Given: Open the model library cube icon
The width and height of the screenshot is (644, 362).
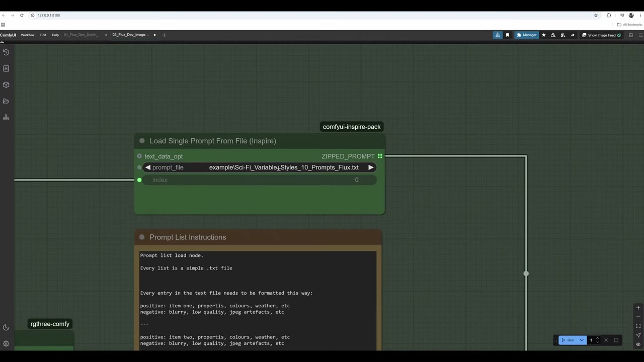Looking at the screenshot, I should (6, 84).
